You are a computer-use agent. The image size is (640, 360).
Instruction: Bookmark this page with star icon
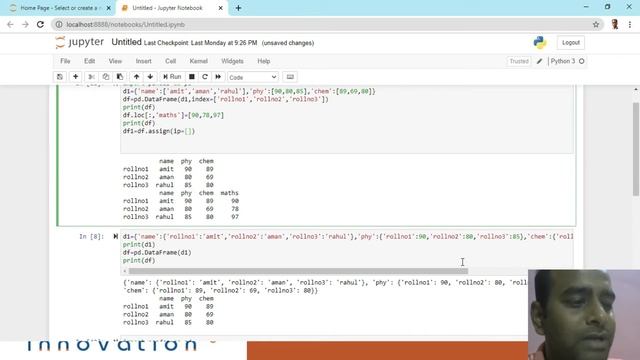point(596,24)
